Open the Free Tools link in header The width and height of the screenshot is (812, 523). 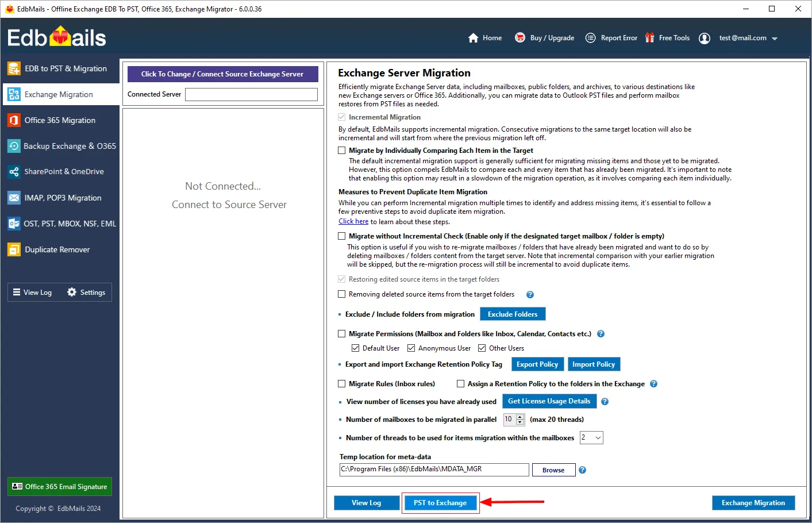pyautogui.click(x=674, y=38)
